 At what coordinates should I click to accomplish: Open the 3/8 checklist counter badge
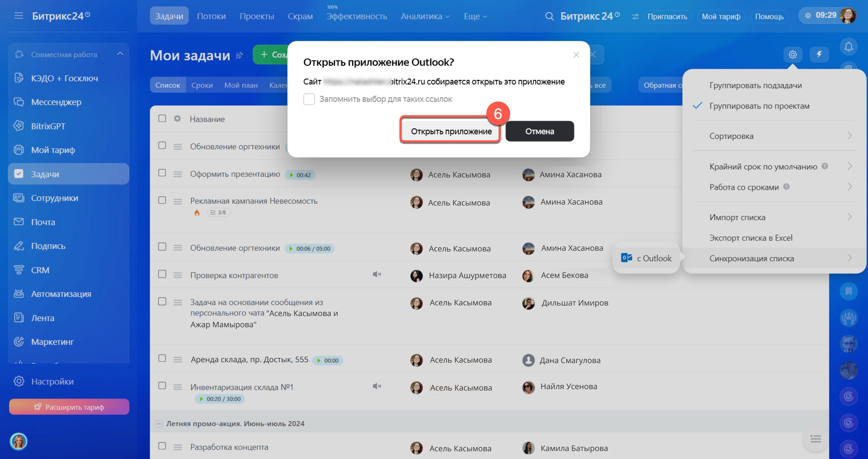point(218,213)
